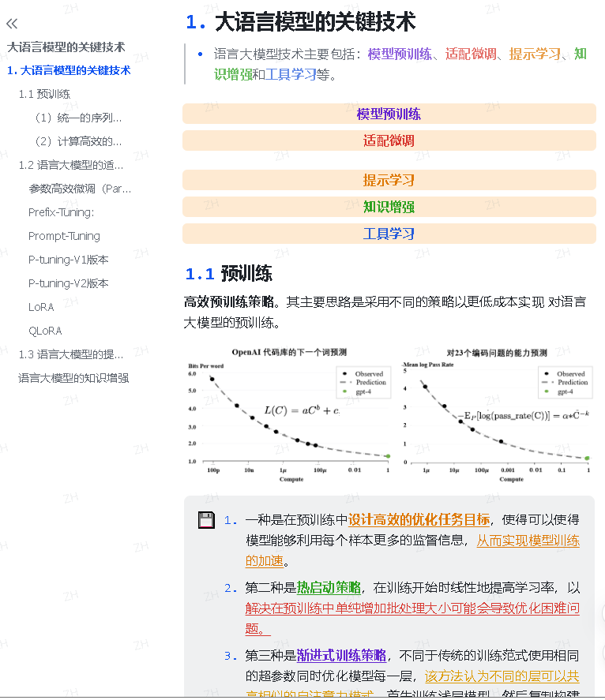Click the main heading 大语言模型的关键技术

click(301, 22)
